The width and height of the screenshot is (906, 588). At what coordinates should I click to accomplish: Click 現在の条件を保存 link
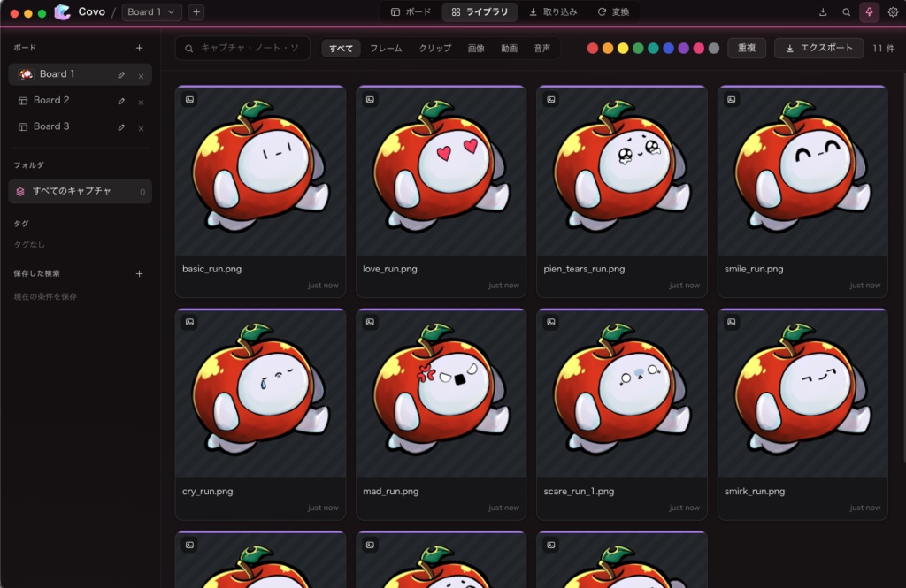coord(45,296)
